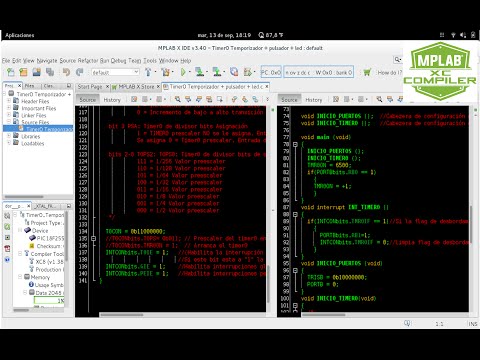Click the Redo toolbar icon
Screen dimensions: 480x360
79,72
